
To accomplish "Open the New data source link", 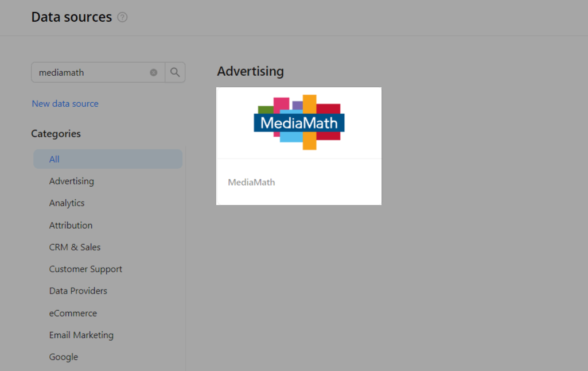I will point(65,103).
